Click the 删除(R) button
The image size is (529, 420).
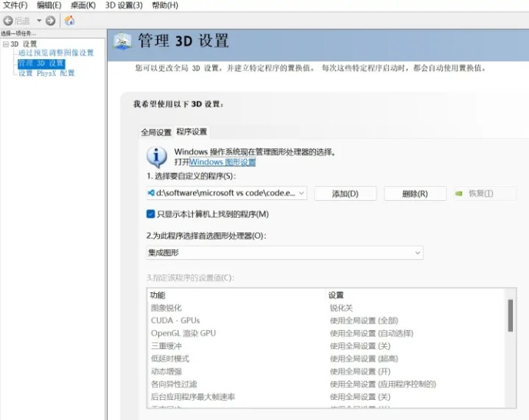click(x=415, y=194)
